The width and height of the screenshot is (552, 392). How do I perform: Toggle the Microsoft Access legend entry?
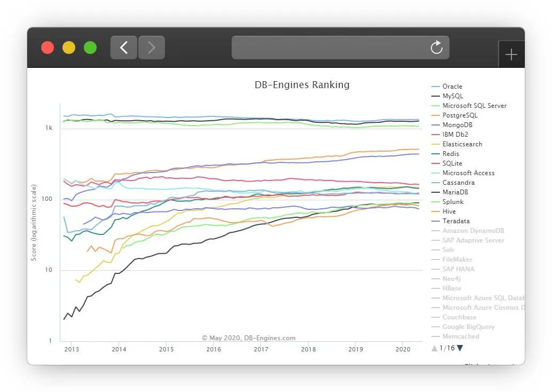[463, 173]
